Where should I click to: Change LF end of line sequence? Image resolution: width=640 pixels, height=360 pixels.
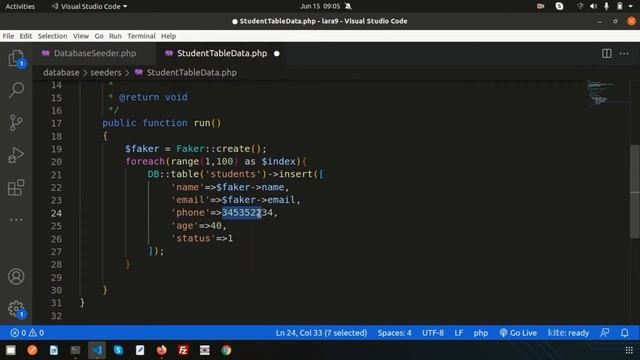pos(459,333)
